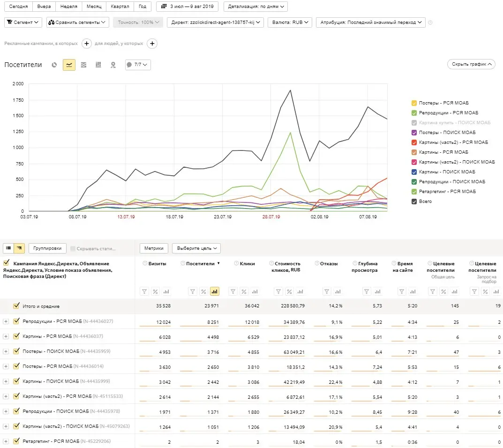Select the 'Неделя' period tab
Image resolution: width=503 pixels, height=448 pixels.
68,7
